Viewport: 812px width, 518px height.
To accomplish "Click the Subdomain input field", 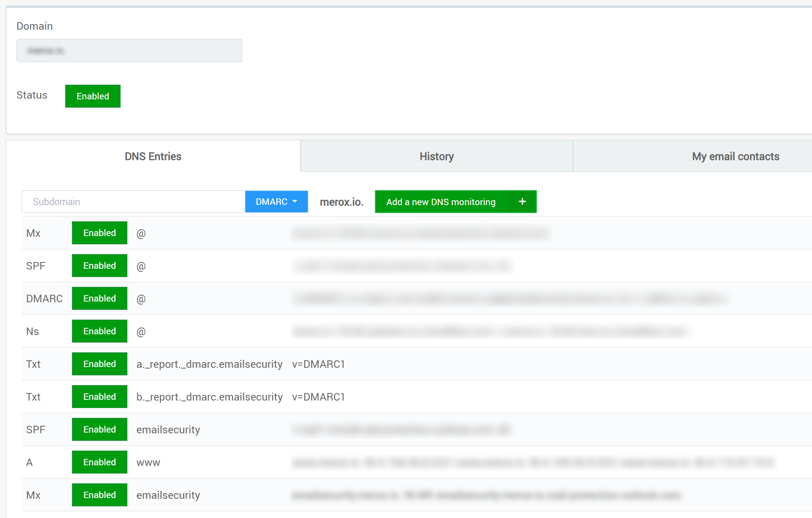I will pos(133,202).
